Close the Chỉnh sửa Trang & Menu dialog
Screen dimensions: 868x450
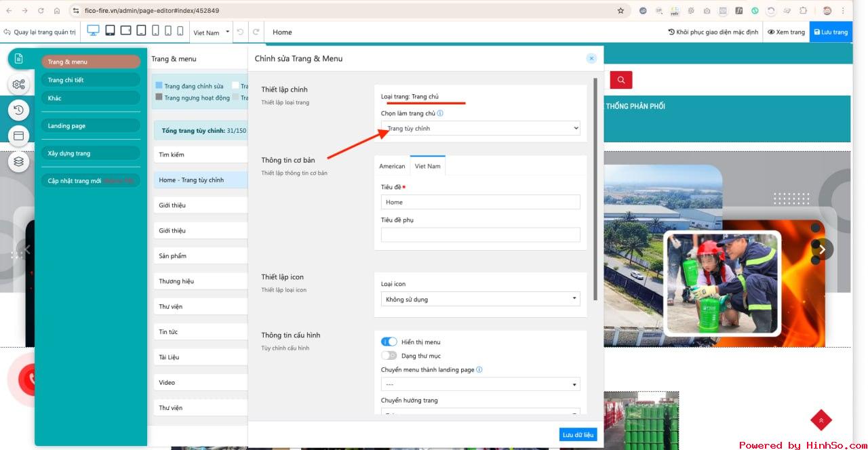click(591, 59)
